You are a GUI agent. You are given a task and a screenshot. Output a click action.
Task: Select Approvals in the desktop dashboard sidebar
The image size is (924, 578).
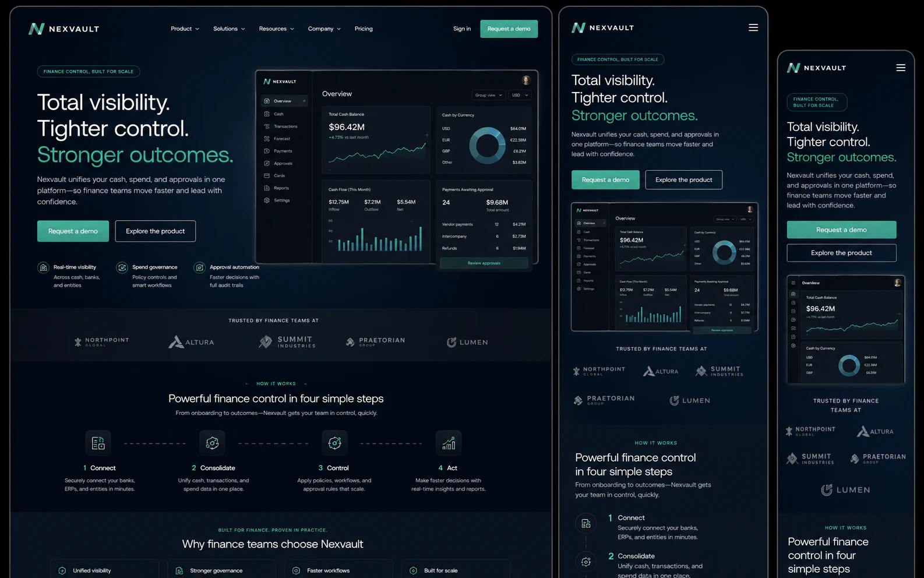pyautogui.click(x=284, y=163)
